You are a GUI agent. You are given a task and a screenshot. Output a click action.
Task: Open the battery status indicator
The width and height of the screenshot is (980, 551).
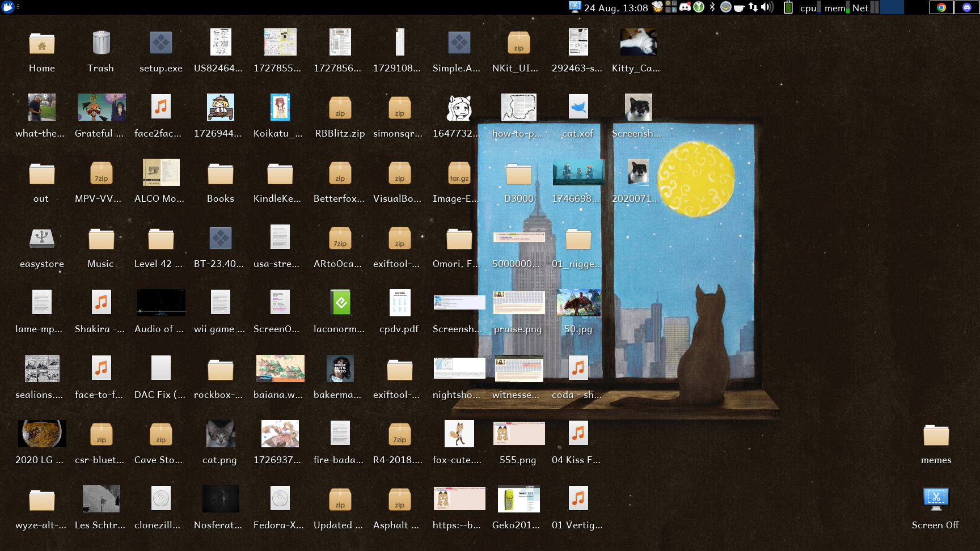coord(788,7)
